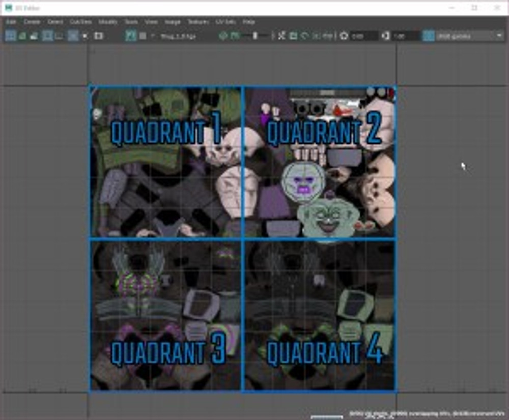509x420 pixels.
Task: Click the exposure aperture icon
Action: 344,36
